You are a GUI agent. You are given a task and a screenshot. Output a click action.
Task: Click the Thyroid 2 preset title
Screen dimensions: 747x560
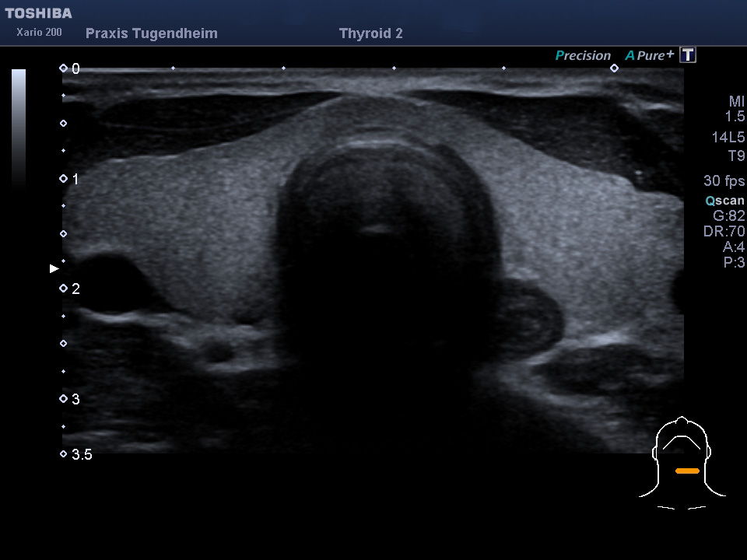370,33
